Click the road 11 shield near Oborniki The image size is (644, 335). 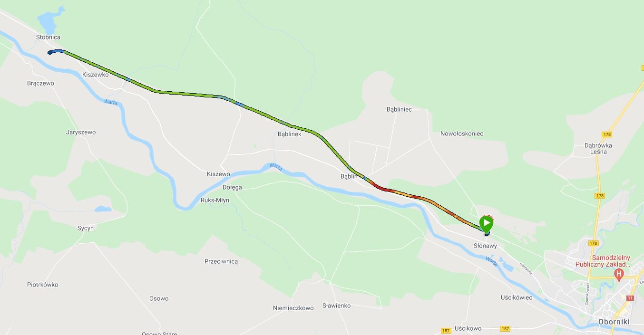630,298
